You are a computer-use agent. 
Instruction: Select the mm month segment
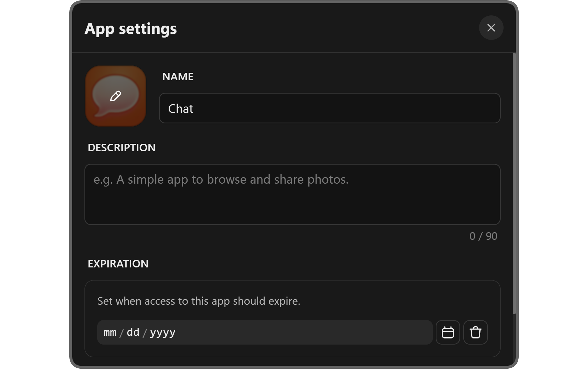pyautogui.click(x=110, y=332)
